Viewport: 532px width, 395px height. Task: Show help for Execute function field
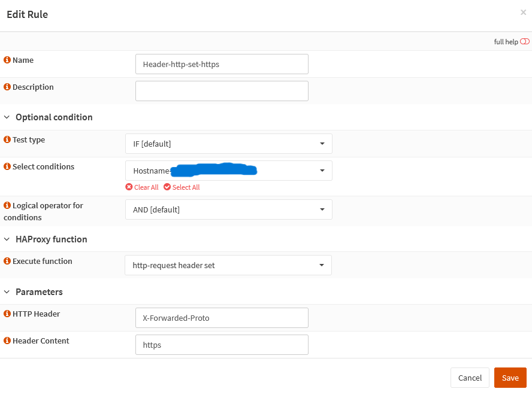coord(7,262)
